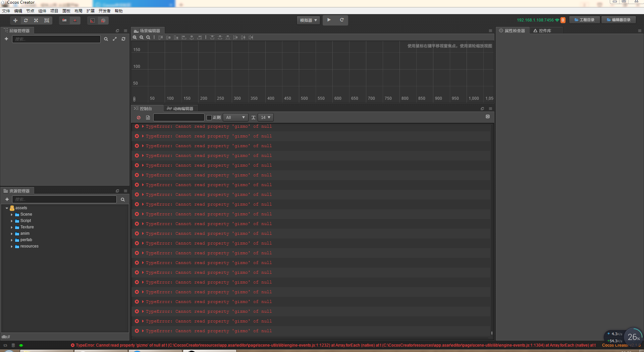Toggle the red globe button in top toolbar
The image size is (644, 352).
(x=103, y=20)
